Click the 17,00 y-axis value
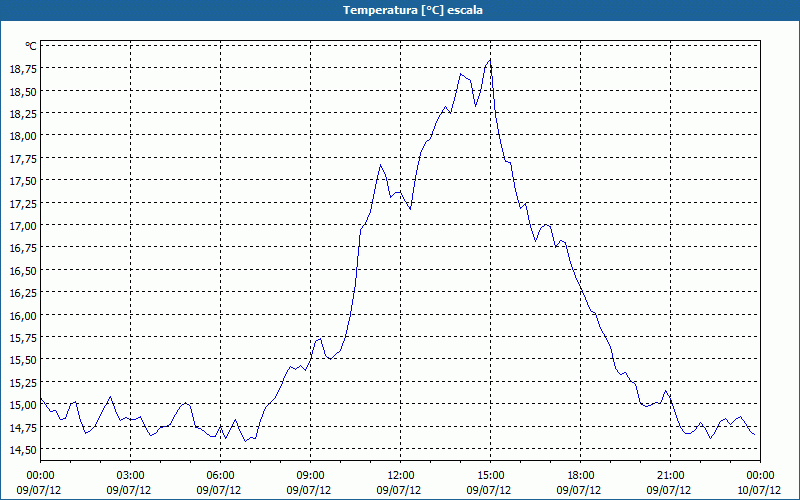 coord(23,225)
